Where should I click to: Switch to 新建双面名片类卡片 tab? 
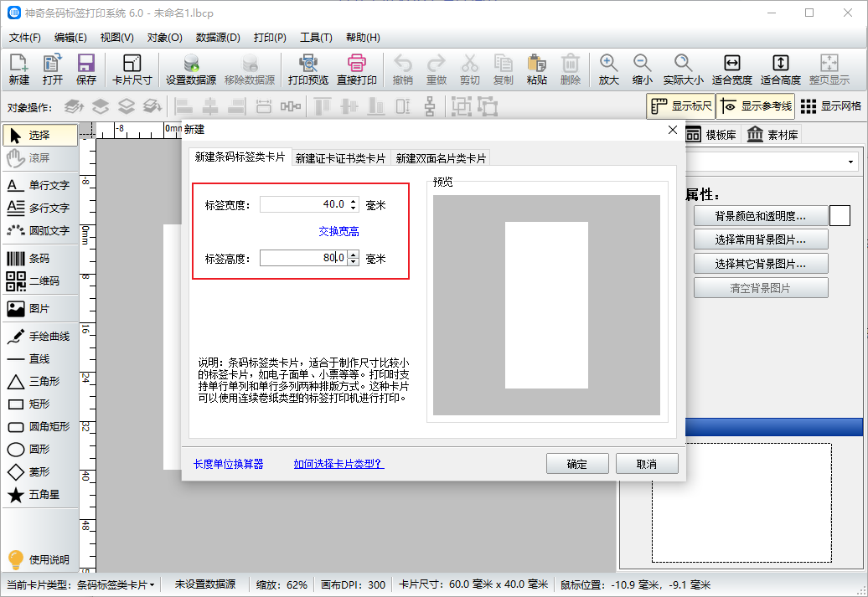pyautogui.click(x=441, y=158)
